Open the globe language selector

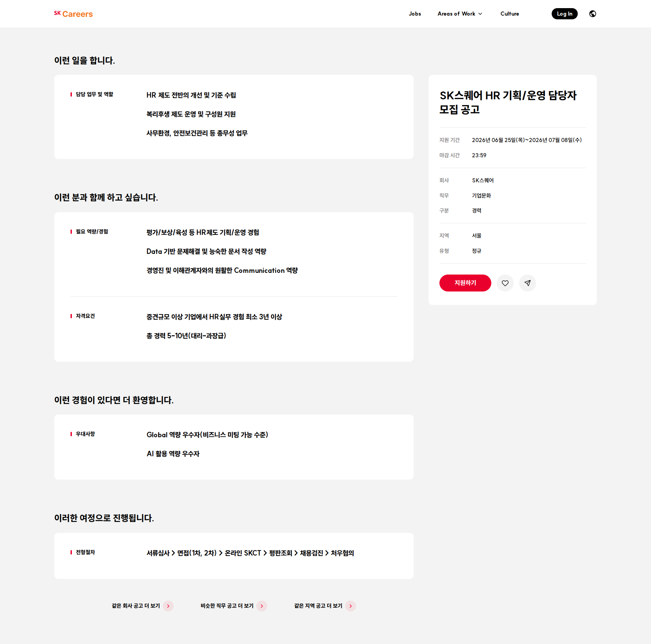coord(593,14)
